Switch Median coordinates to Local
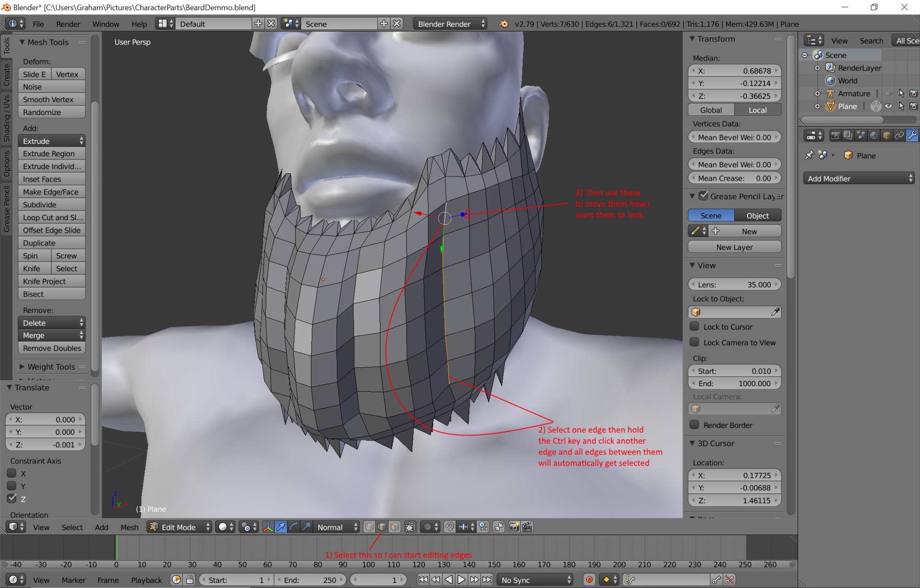Image resolution: width=920 pixels, height=588 pixels. [758, 110]
